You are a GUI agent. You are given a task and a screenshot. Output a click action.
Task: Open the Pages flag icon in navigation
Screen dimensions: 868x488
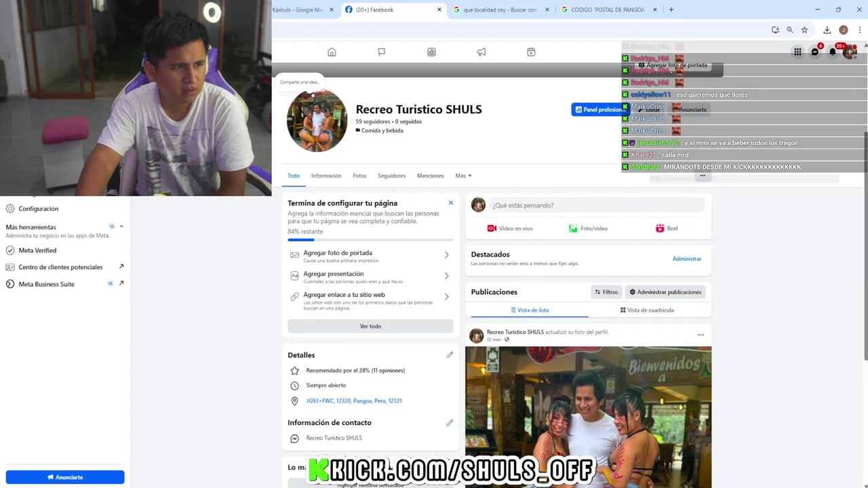point(382,52)
